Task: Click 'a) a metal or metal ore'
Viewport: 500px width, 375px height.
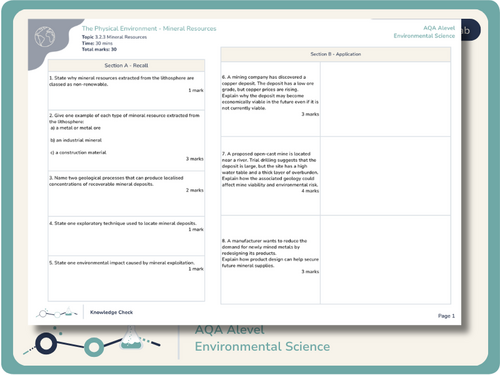Action: [x=75, y=128]
